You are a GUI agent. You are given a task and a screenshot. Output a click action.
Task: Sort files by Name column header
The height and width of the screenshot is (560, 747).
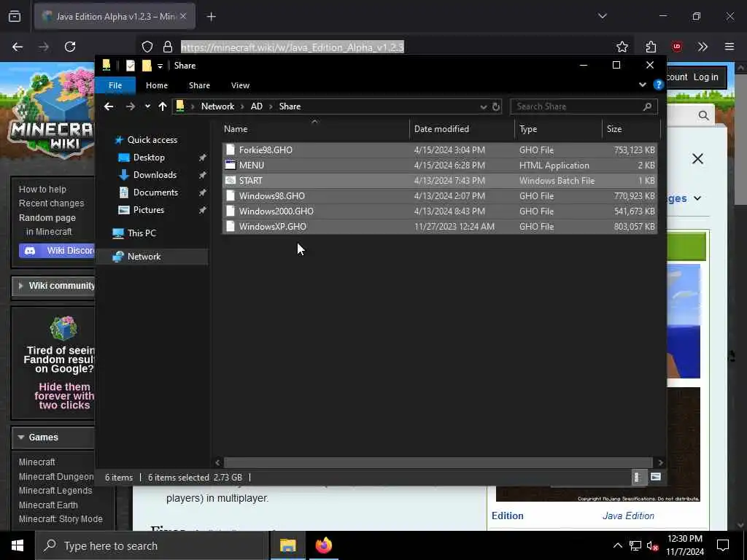pos(314,129)
